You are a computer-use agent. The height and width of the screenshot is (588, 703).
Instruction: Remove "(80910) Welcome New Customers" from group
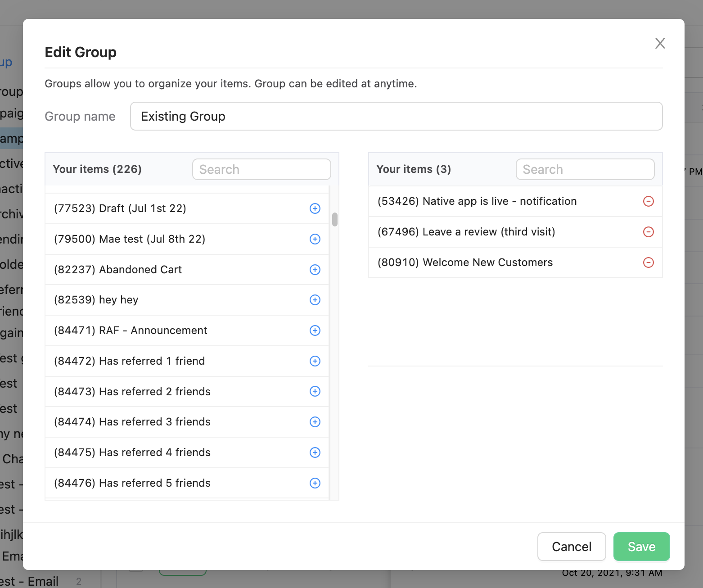coord(649,262)
